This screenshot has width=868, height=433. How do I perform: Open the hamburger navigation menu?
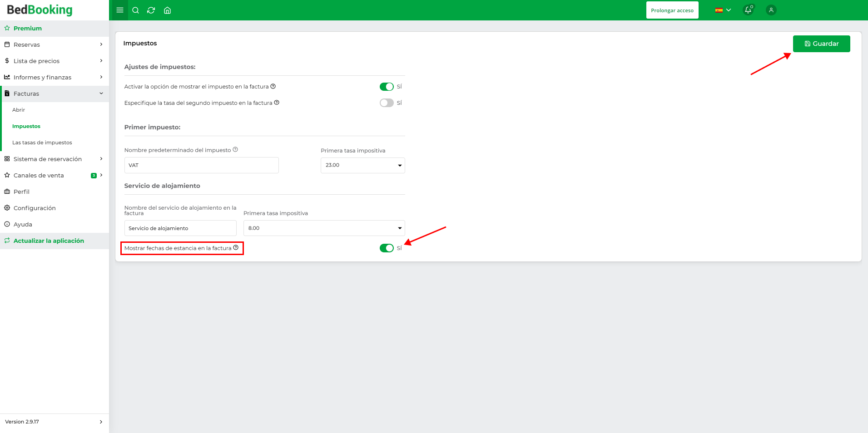[x=119, y=10]
